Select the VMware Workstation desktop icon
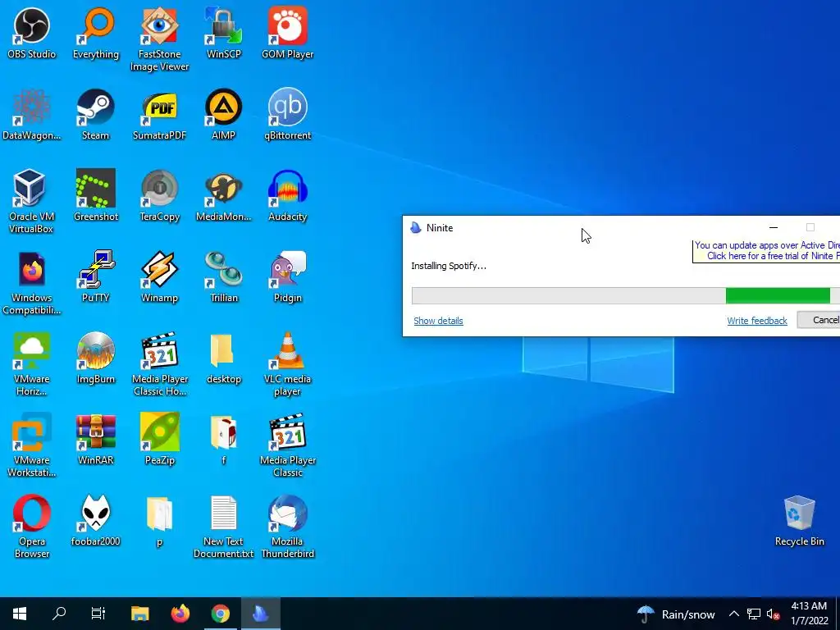 pyautogui.click(x=32, y=445)
